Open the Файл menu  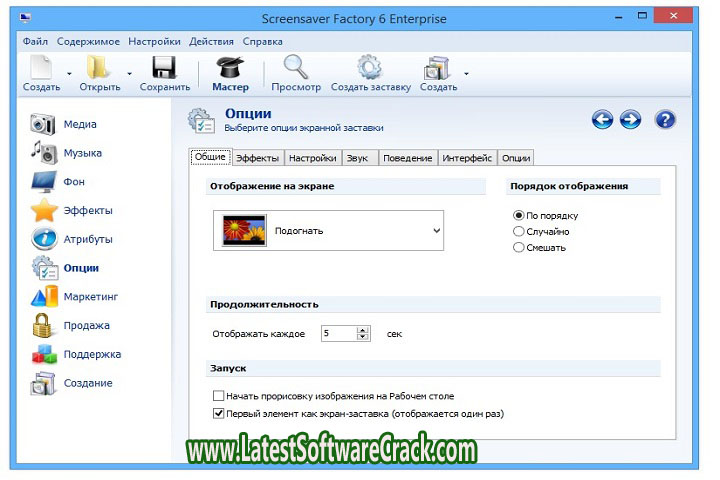pos(35,41)
